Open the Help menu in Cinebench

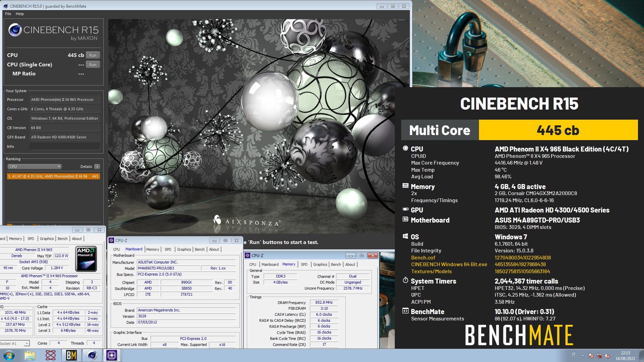pyautogui.click(x=20, y=14)
